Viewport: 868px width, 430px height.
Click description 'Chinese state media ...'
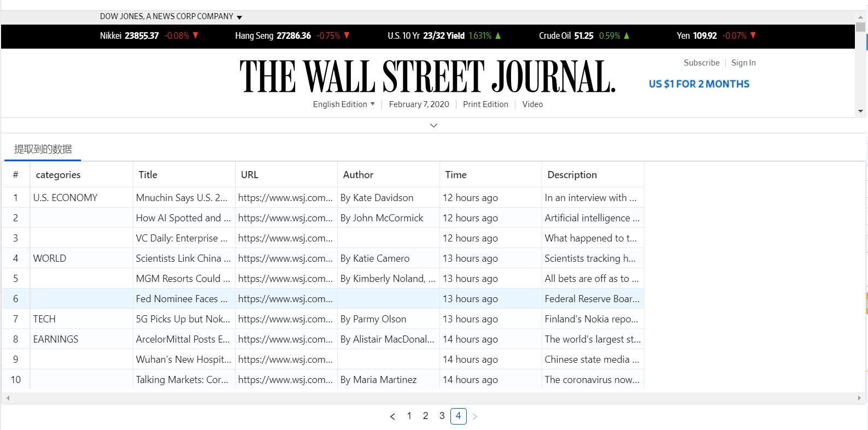pos(591,360)
